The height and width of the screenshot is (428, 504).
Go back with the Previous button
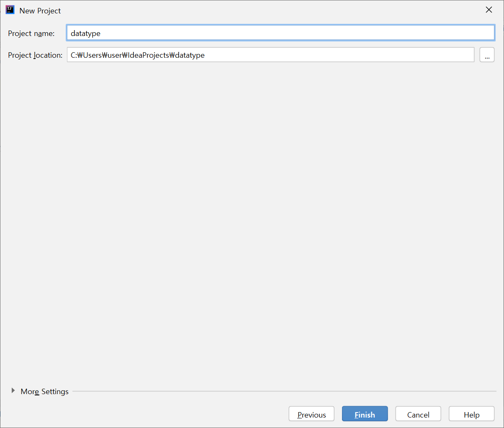click(311, 414)
